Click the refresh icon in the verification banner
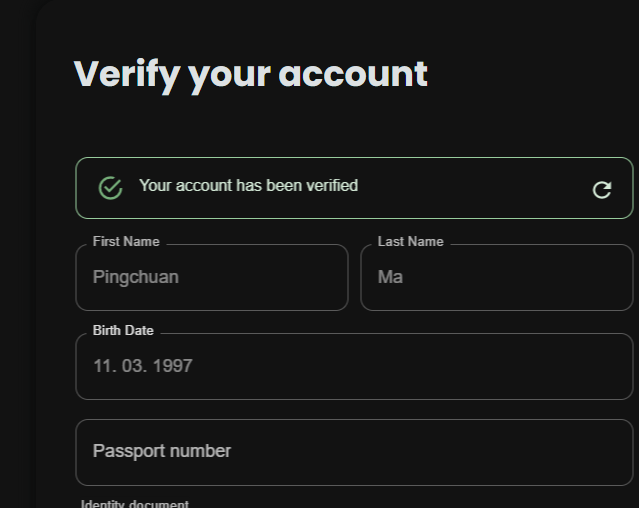639x508 pixels. click(x=601, y=190)
